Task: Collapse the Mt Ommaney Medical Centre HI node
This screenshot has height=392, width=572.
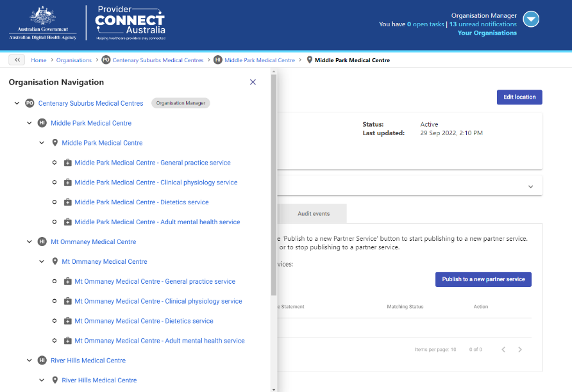Action: [x=29, y=241]
